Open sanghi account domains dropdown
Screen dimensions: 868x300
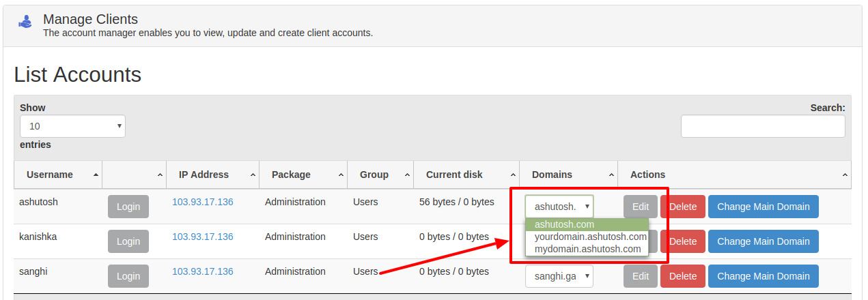coord(559,276)
